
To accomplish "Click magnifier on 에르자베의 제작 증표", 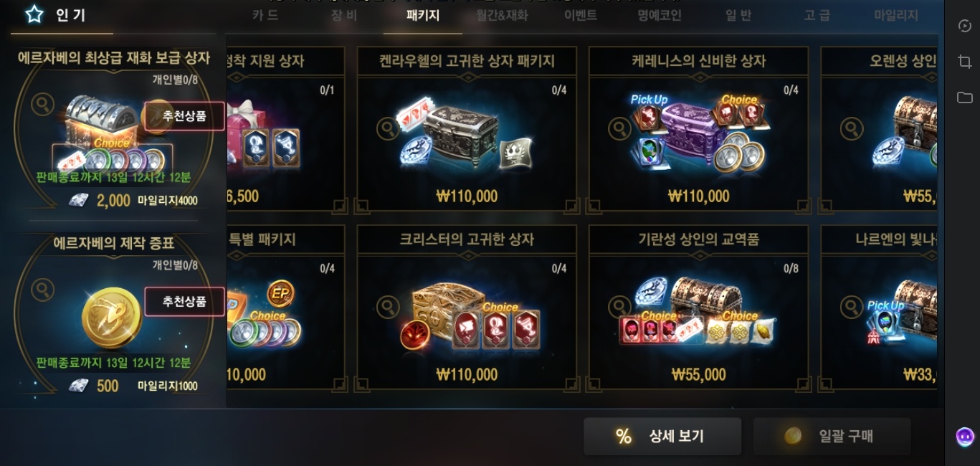I will 43,290.
